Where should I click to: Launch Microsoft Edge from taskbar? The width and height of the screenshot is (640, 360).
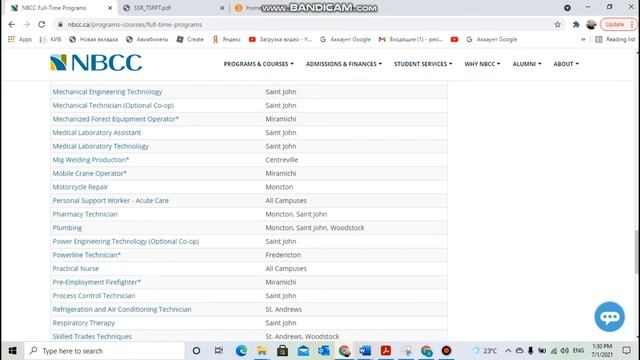click(241, 351)
